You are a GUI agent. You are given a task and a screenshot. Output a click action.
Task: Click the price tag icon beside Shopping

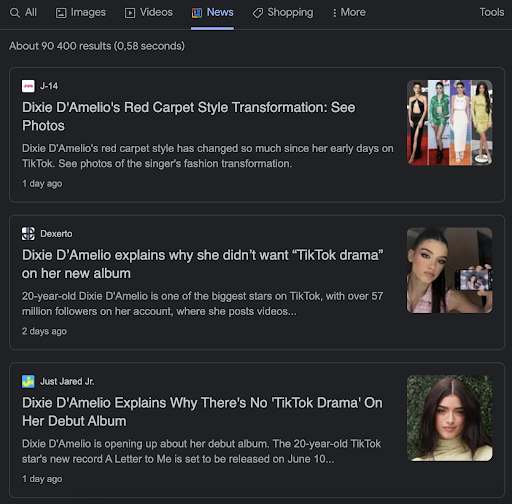258,13
